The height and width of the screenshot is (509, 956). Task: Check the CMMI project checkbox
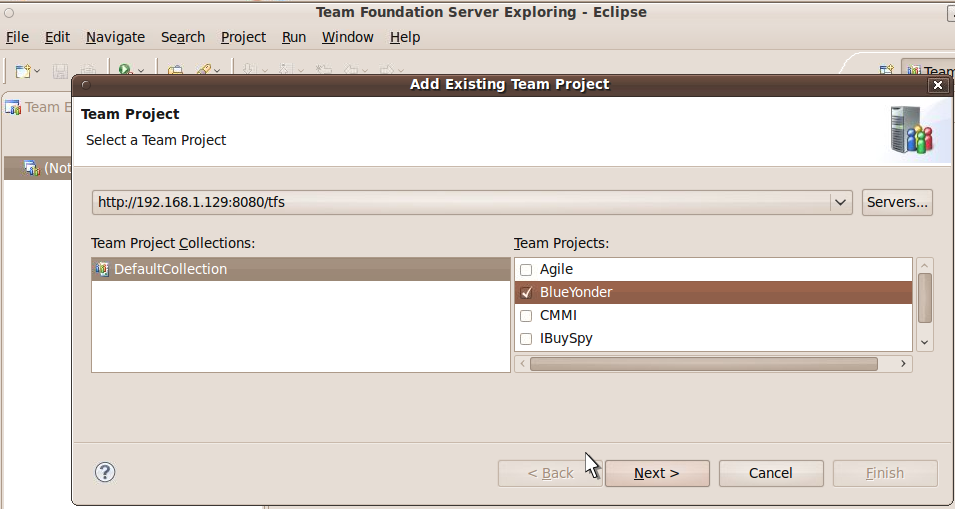(526, 316)
